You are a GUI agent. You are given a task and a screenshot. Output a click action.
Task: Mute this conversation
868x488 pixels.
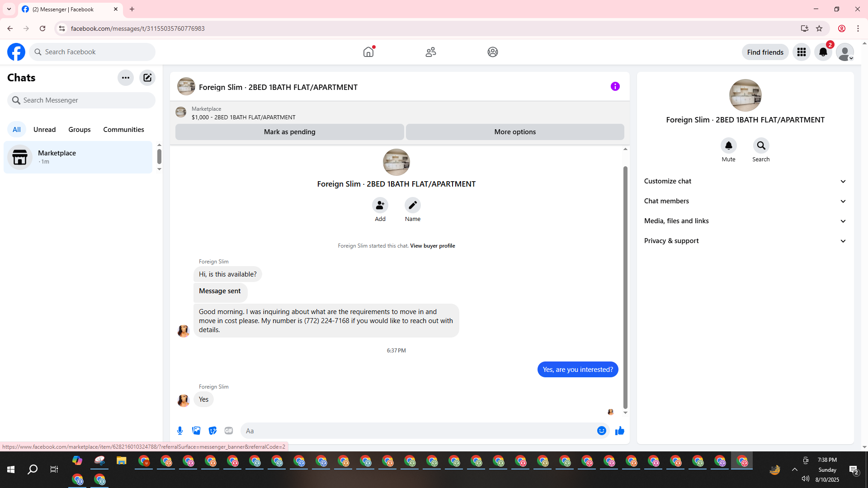click(x=728, y=146)
